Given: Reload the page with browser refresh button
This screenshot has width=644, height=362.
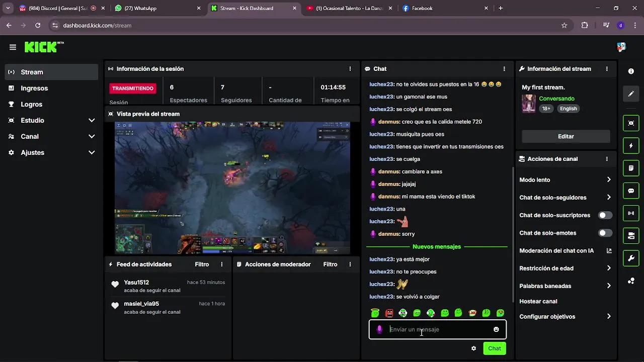Looking at the screenshot, I should pyautogui.click(x=38, y=25).
